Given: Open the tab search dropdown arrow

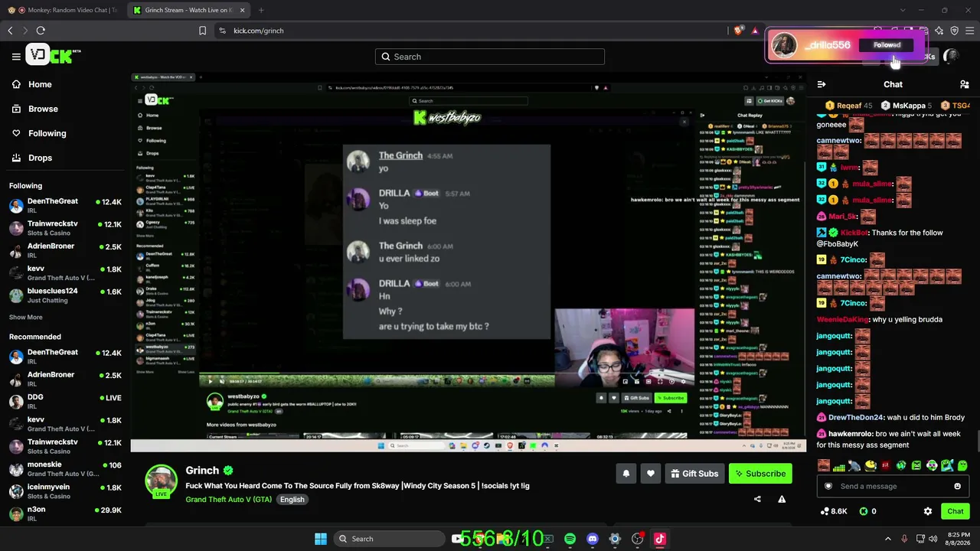Looking at the screenshot, I should coord(903,10).
